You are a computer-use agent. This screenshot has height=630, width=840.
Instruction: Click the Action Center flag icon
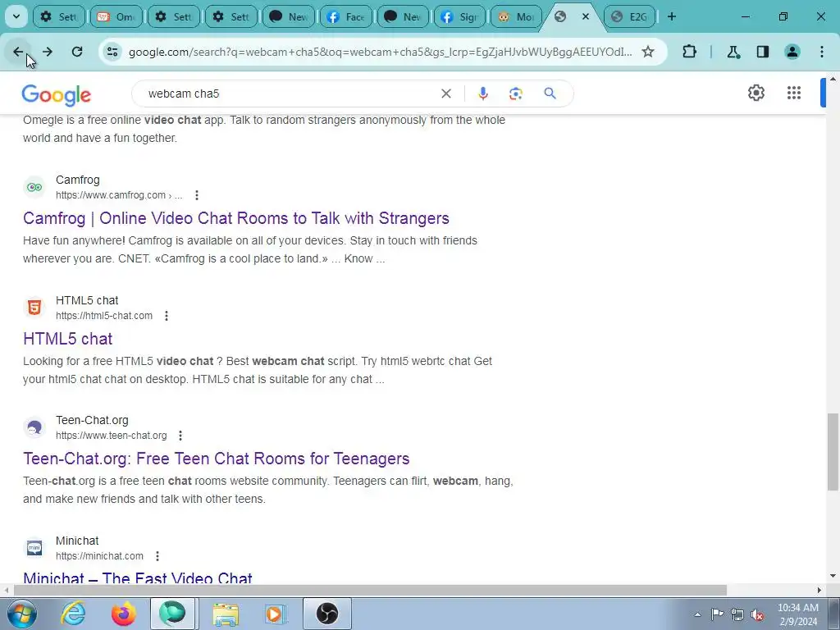coord(717,614)
